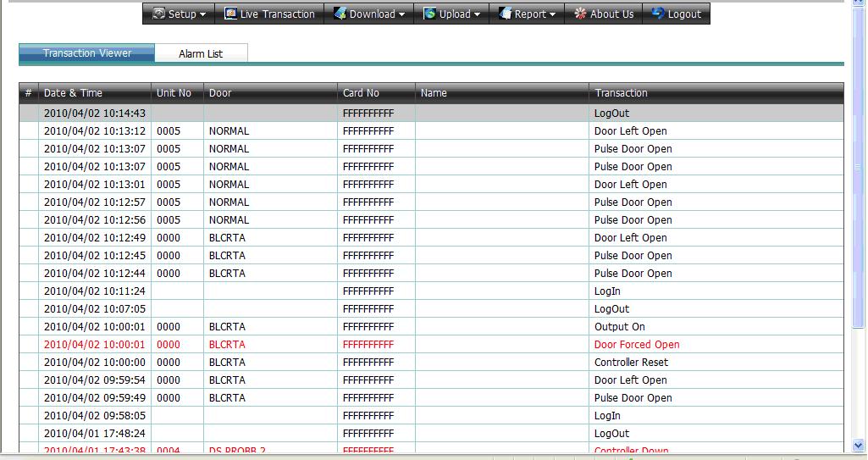Switch to the Alarm List tab
The width and height of the screenshot is (868, 460).
point(201,53)
